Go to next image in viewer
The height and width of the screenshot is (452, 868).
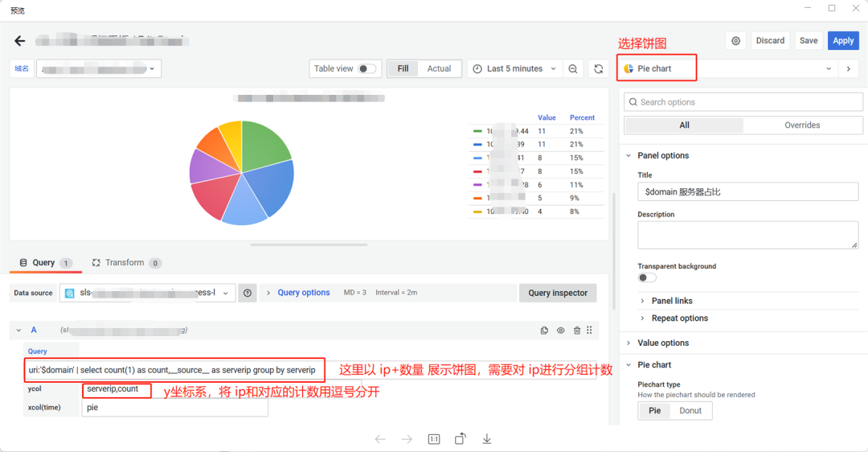coord(407,439)
